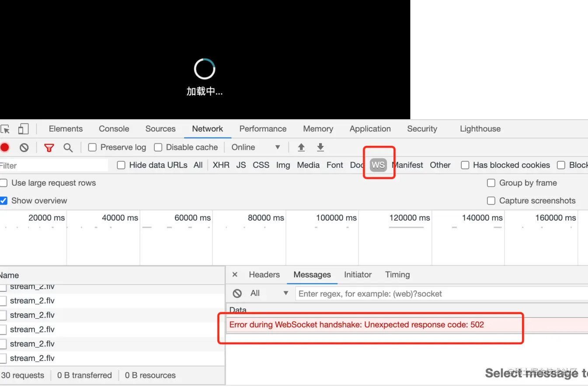Click the 80000 ms overview timeline marker
This screenshot has height=387, width=588.
click(x=266, y=218)
